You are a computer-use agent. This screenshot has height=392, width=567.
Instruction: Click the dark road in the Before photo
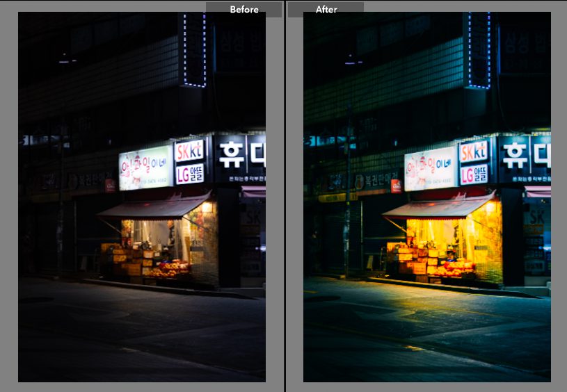point(139,334)
